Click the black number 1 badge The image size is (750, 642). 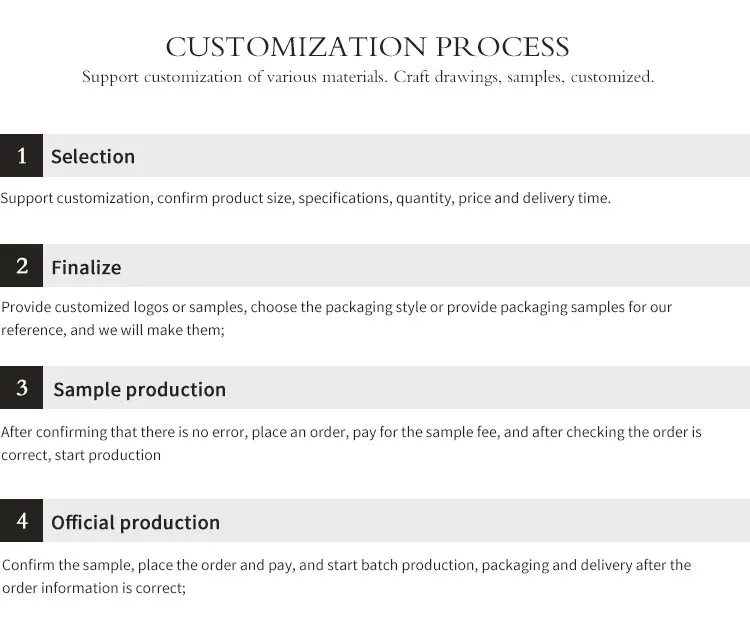click(22, 155)
